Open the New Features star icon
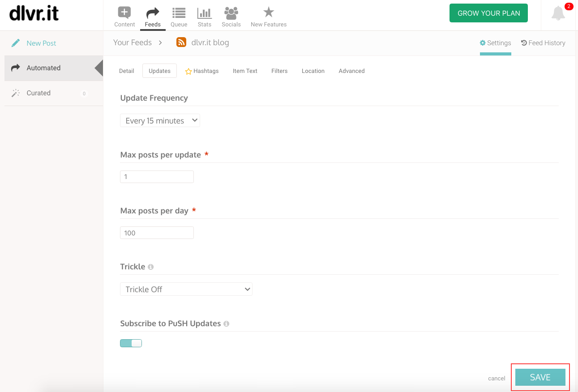 (x=269, y=12)
